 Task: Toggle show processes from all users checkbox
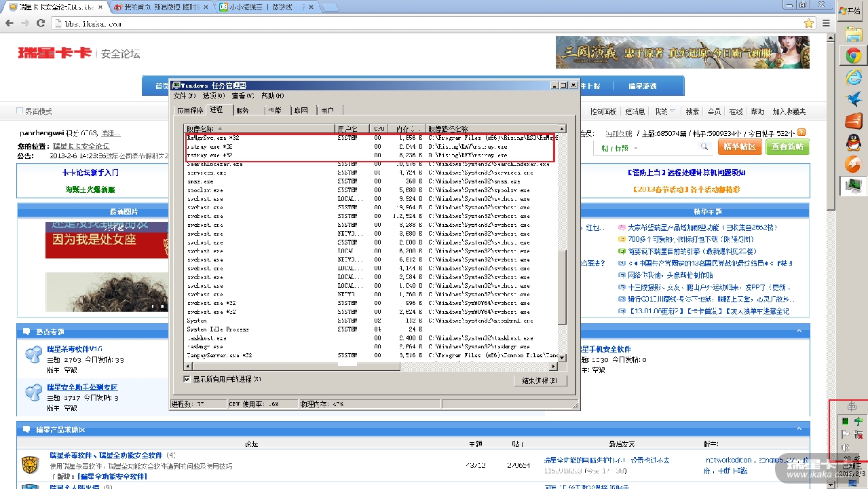tap(187, 379)
